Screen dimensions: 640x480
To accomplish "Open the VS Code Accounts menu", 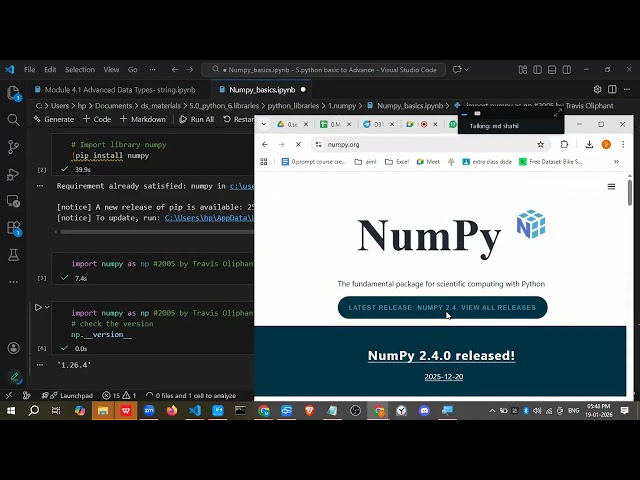I will [x=13, y=348].
